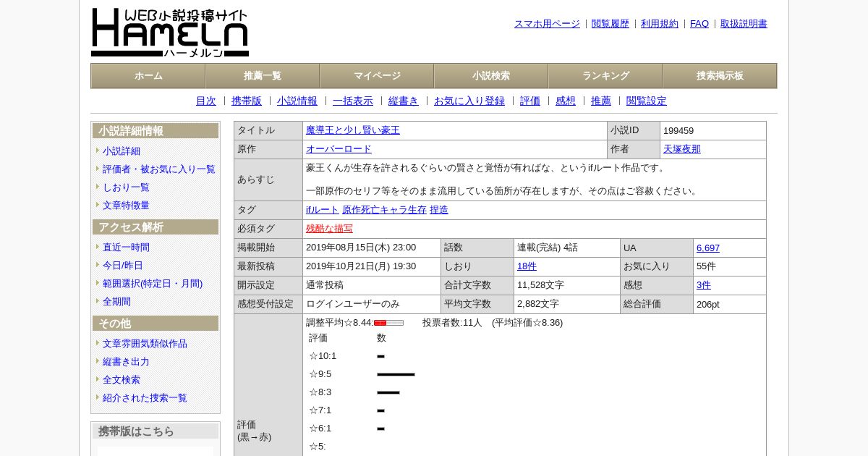The image size is (868, 456).
Task: Select the お気に入り count 55件
Action: tap(706, 266)
